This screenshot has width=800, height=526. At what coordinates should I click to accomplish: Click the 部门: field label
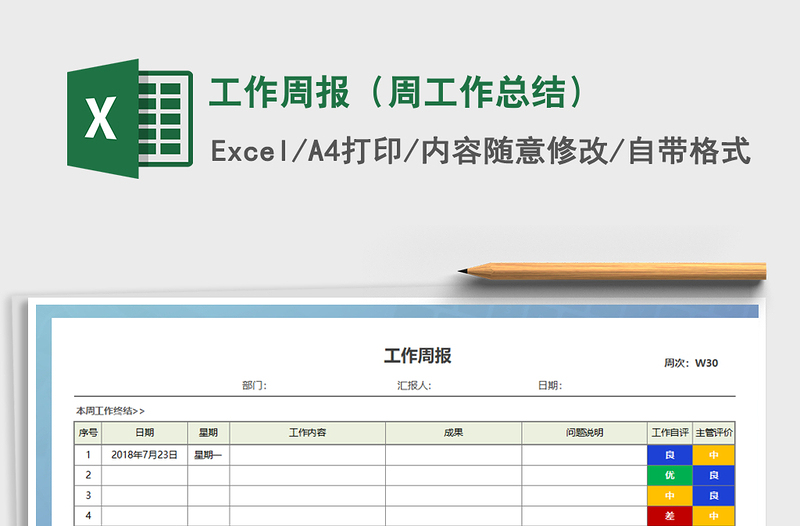point(254,385)
